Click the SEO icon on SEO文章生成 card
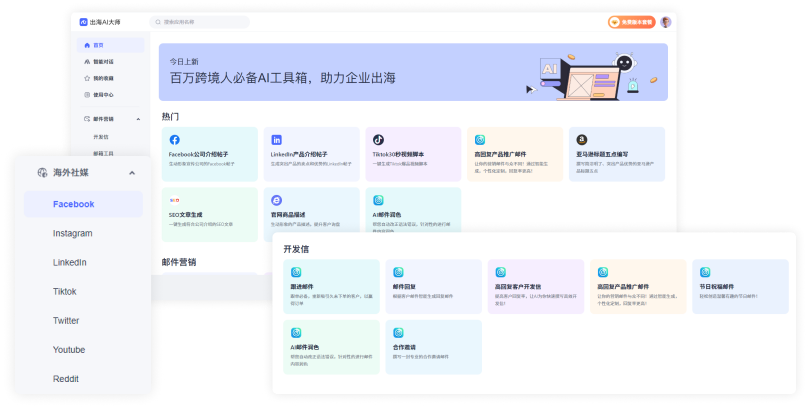This screenshot has width=808, height=409. (x=175, y=200)
